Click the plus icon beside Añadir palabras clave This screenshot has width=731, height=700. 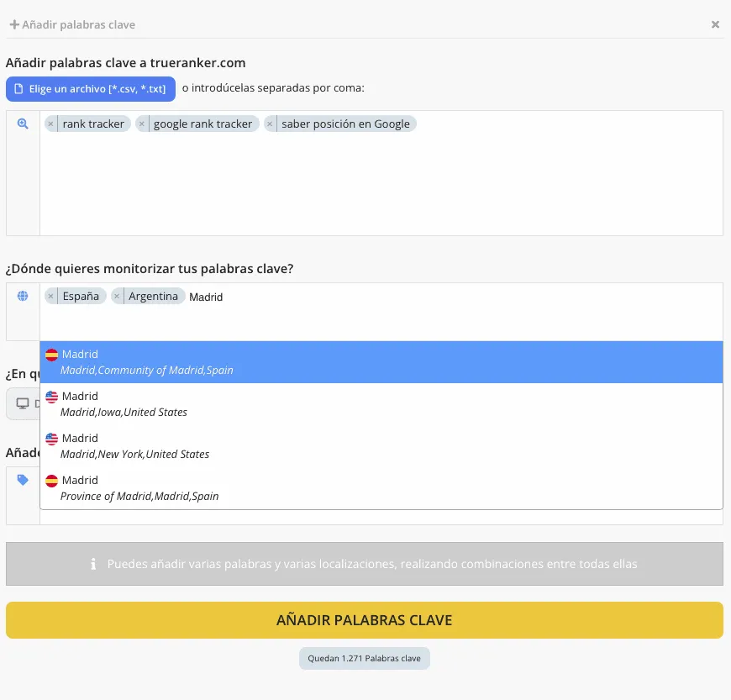pyautogui.click(x=14, y=24)
